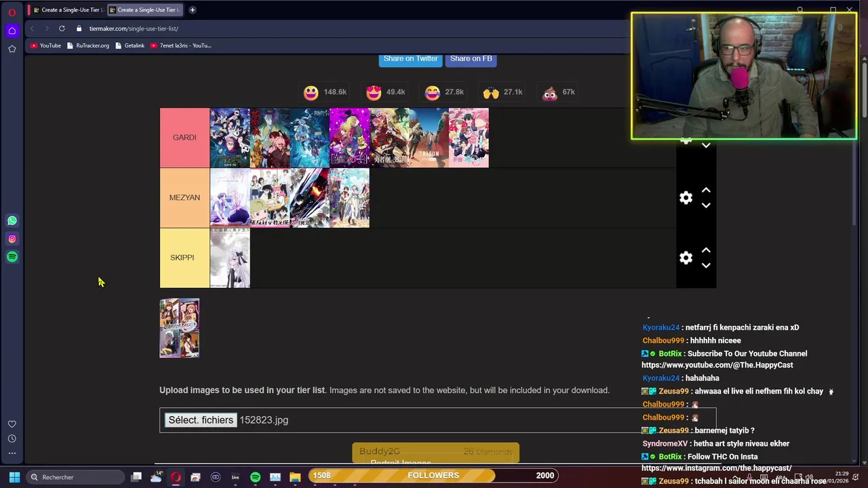Select the anime image in the SKIPPI row
The height and width of the screenshot is (488, 868).
(x=230, y=258)
